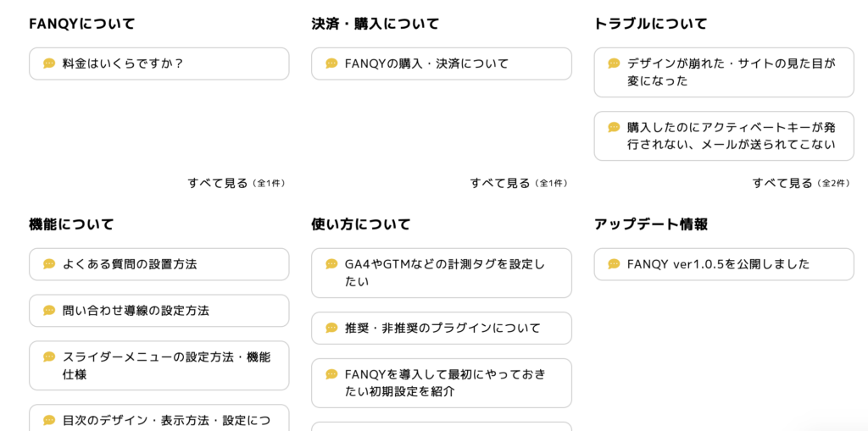Open 目次のデザイン・表示方法 article
The width and height of the screenshot is (868, 431).
pyautogui.click(x=166, y=419)
